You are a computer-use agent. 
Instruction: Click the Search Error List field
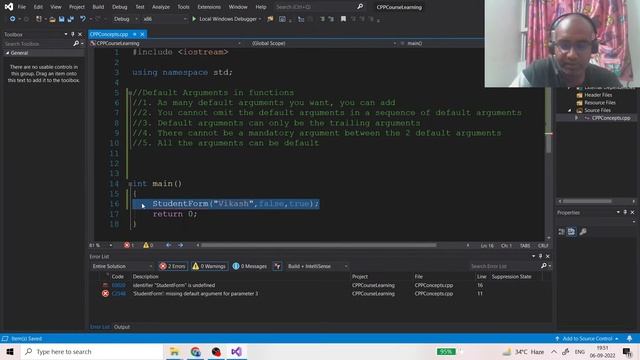[x=505, y=266]
